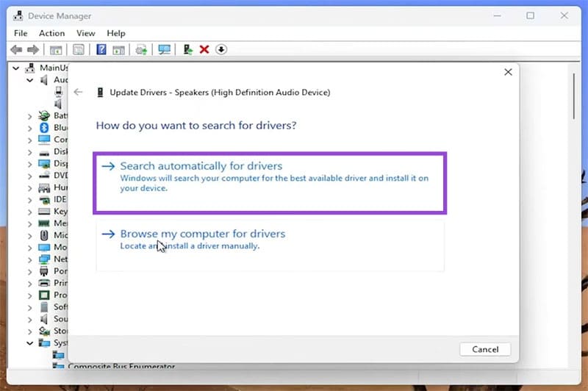
Task: Open the File menu
Action: (21, 33)
